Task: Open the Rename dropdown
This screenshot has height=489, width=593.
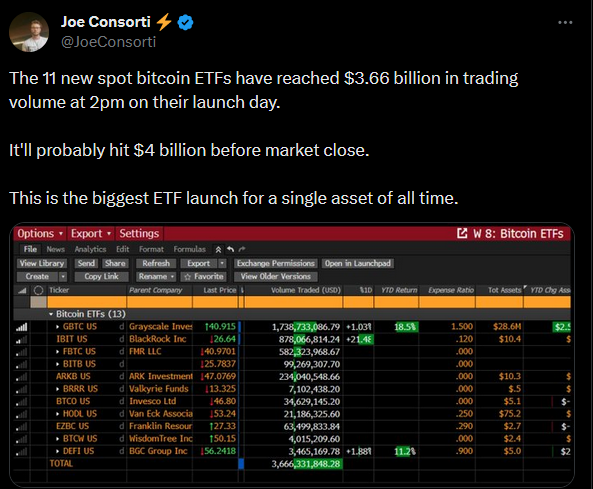Action: pos(156,276)
